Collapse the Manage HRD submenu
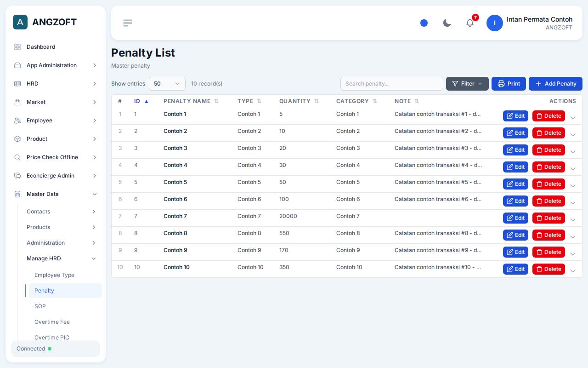The height and width of the screenshot is (368, 588). [61, 259]
